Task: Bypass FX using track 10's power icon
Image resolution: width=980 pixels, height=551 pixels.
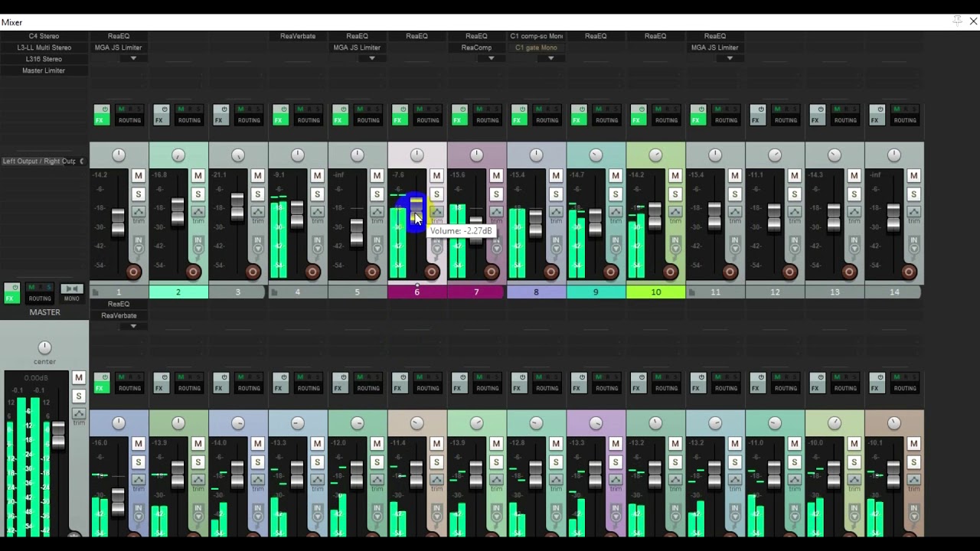Action: click(x=642, y=109)
